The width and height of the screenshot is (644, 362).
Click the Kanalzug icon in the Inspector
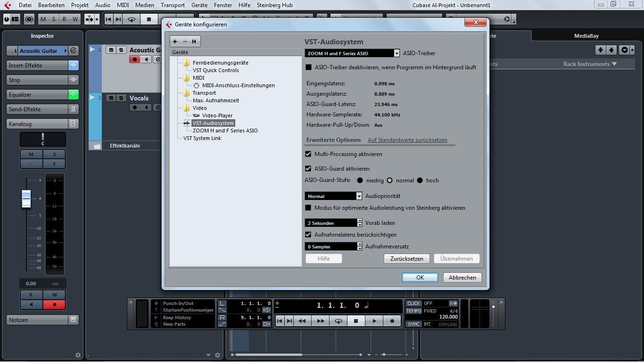point(74,124)
